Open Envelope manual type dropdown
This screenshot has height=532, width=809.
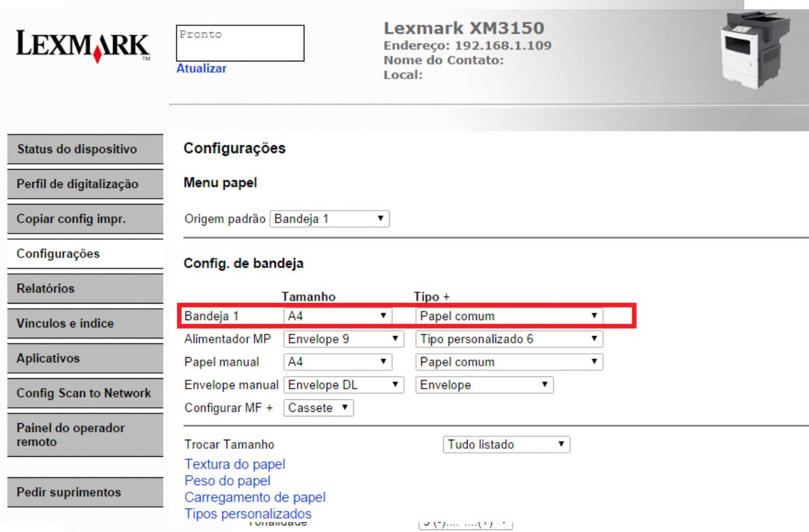[484, 385]
